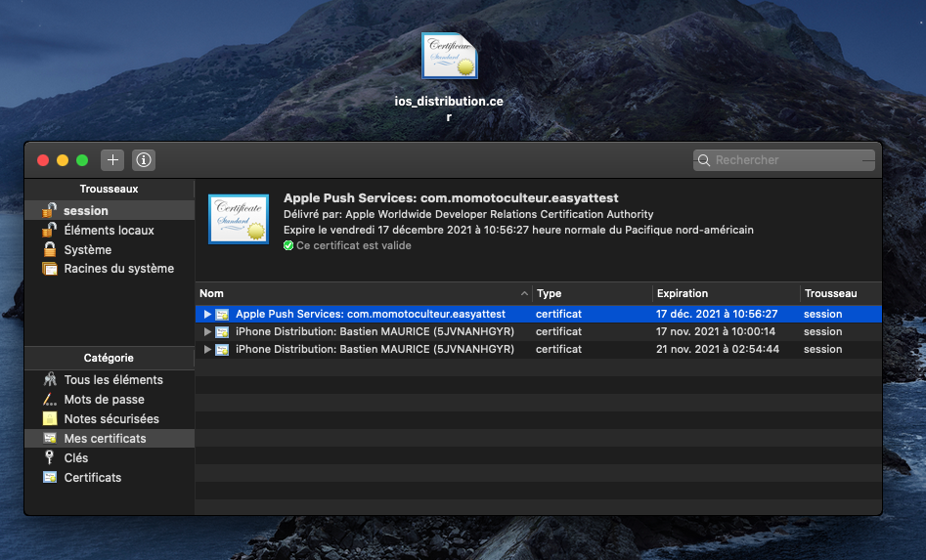Click the Tous les éléments keys icon
This screenshot has height=560, width=926.
coord(50,379)
